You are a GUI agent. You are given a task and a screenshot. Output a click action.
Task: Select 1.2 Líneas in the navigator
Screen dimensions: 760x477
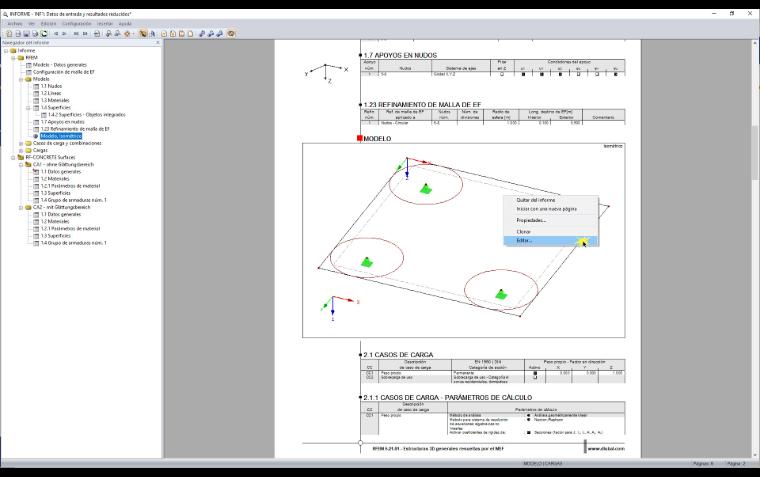coord(51,93)
